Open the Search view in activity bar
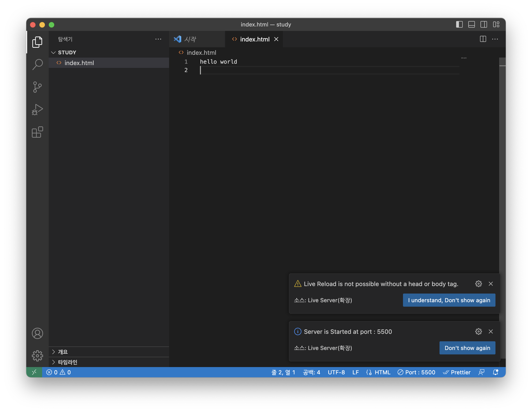532x412 pixels. [37, 65]
